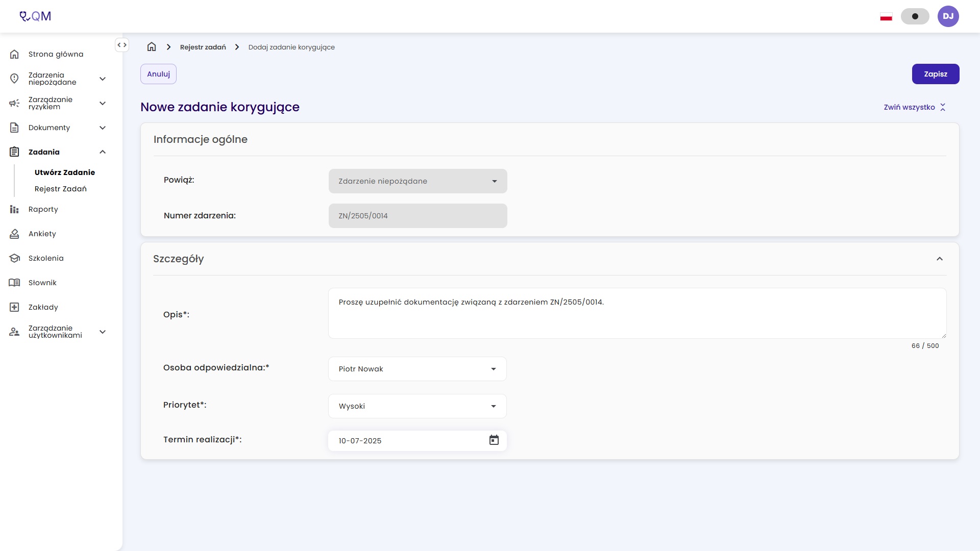Click the Zadania clipboard icon
Viewport: 980px width, 551px height.
coord(14,152)
